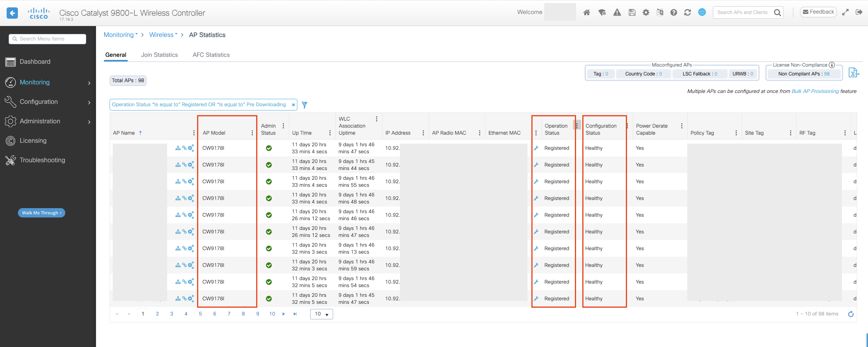Click gears icon in row with 48 secs association

click(x=191, y=198)
